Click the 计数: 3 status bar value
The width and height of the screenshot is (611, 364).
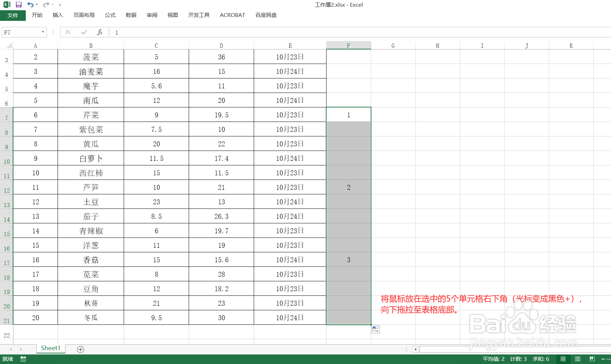point(518,359)
